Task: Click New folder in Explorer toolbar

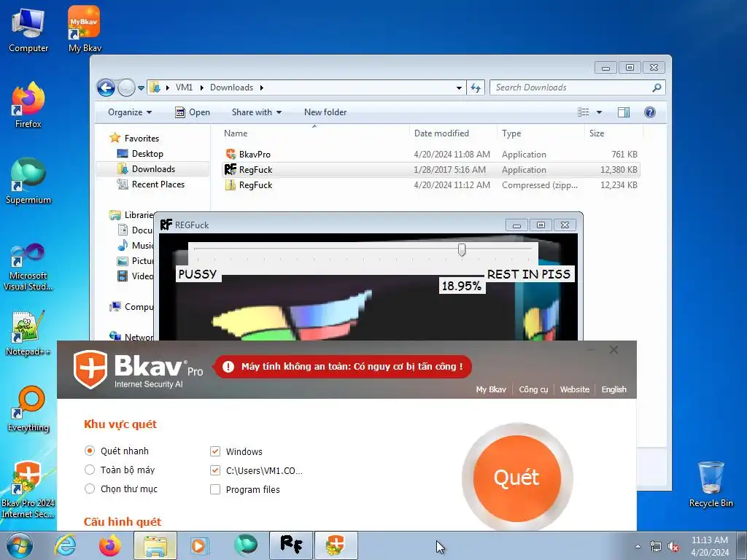Action: click(325, 112)
